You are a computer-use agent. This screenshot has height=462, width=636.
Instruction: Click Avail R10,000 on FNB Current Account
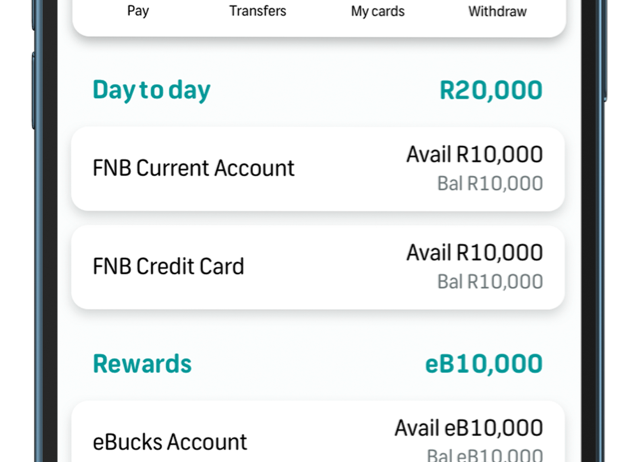click(x=474, y=154)
